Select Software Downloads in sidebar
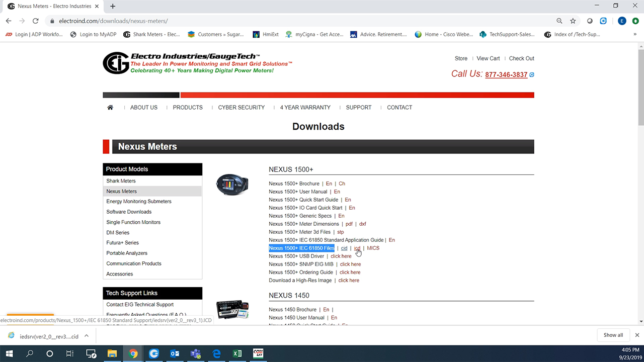644x362 pixels. coord(129,212)
